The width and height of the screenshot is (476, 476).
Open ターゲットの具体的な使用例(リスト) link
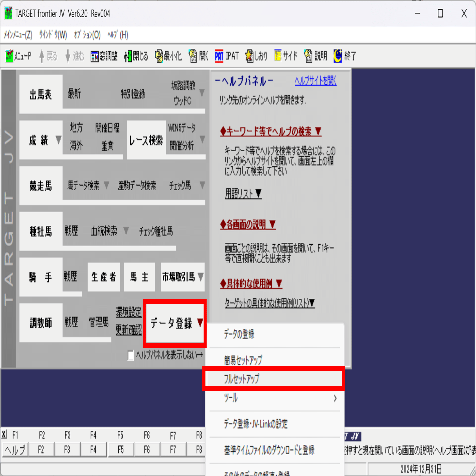pos(270,303)
